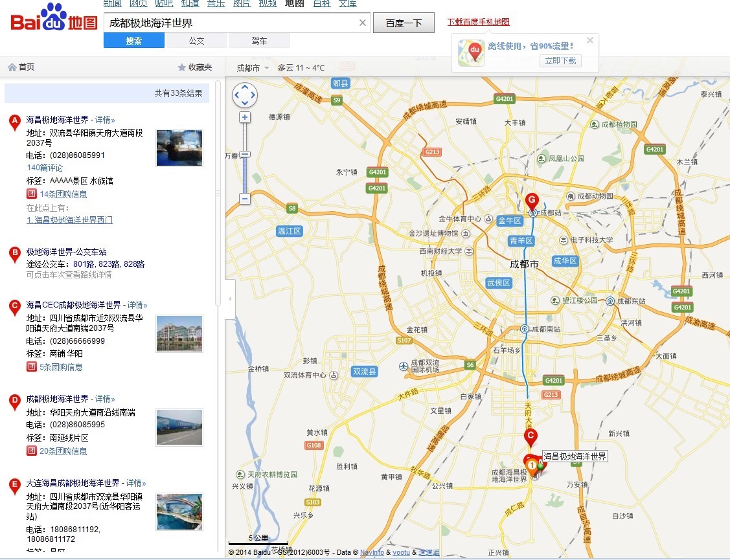Click the results list scrollbar
730x560 pixels.
[218, 193]
